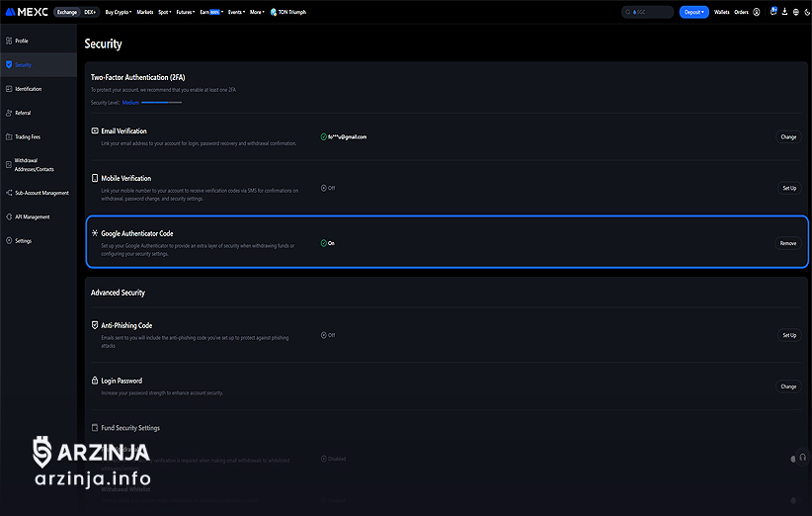Open the Markets menu item
The image size is (812, 516).
point(144,12)
